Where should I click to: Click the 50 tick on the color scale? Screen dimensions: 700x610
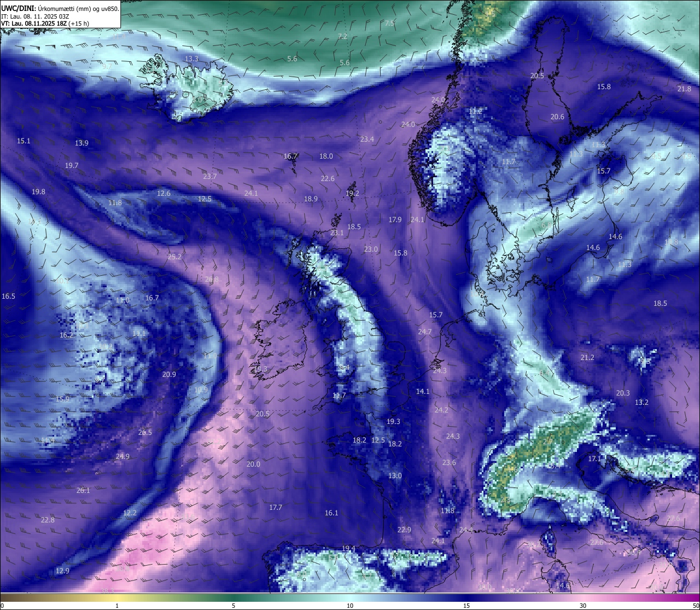coord(696,606)
